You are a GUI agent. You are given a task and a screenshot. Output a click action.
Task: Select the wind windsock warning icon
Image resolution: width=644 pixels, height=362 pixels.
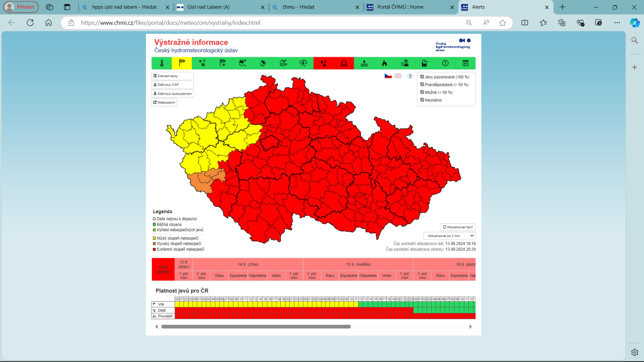[x=182, y=63]
